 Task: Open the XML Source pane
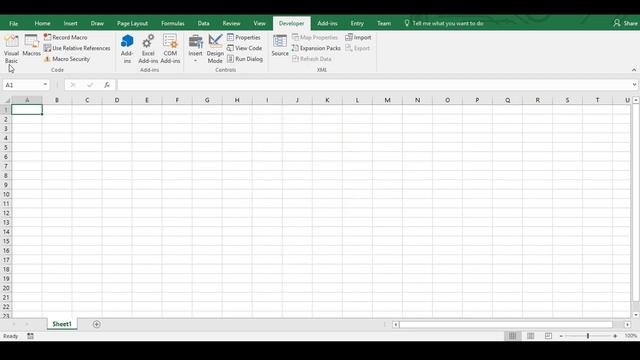click(x=280, y=46)
